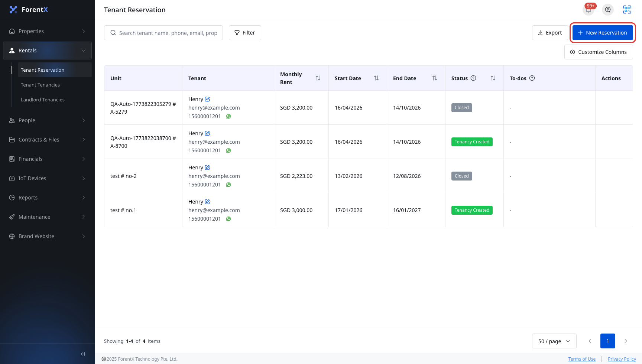Open WhatsApp for the A-5279 row tenant
642x364 pixels.
point(228,116)
